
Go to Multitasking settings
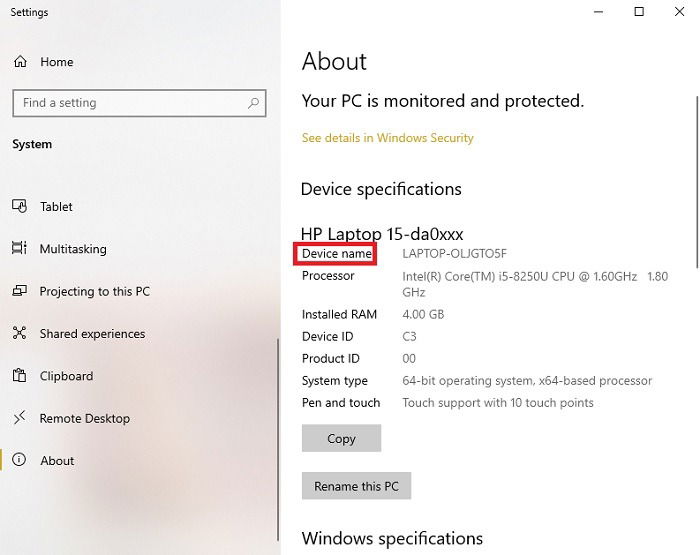coord(73,249)
